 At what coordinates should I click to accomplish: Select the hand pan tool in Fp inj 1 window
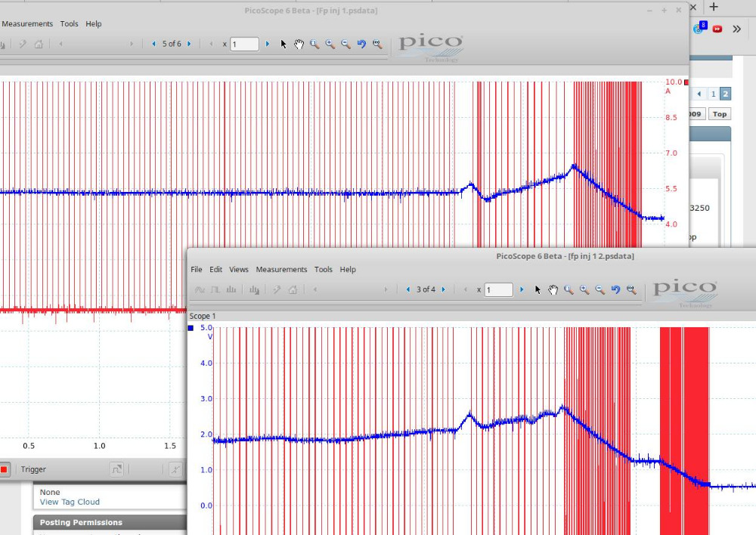coord(299,45)
